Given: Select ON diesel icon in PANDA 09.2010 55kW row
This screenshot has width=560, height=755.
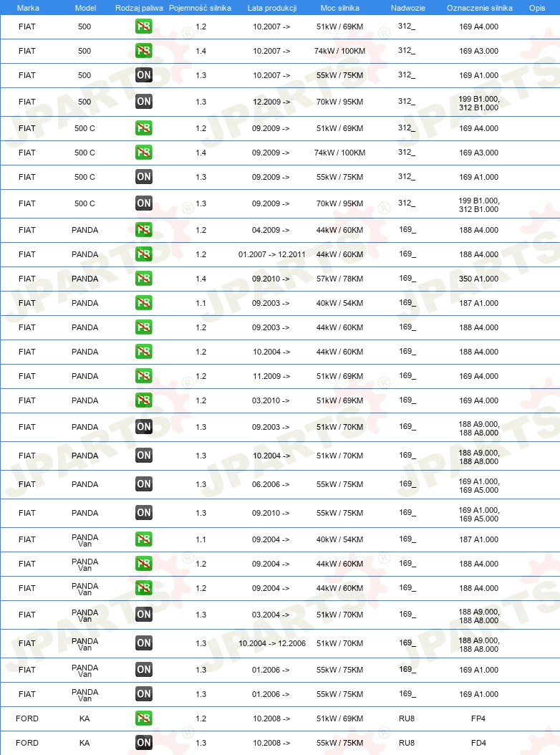Looking at the screenshot, I should (143, 513).
